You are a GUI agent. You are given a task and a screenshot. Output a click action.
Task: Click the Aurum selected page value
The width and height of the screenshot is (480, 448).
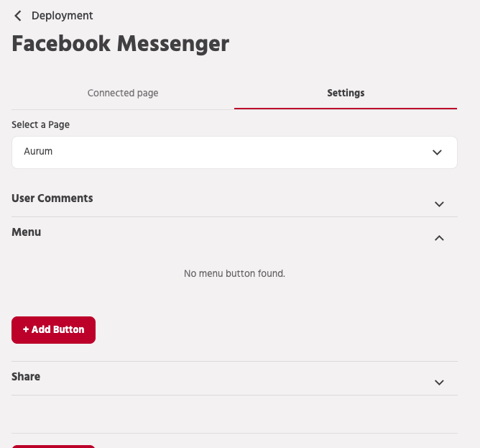[x=38, y=152]
